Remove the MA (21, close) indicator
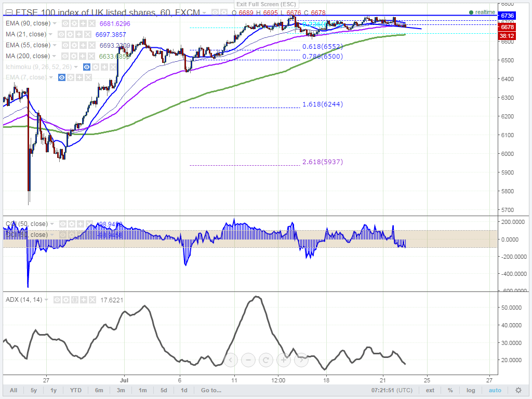This screenshot has width=532, height=399. click(x=87, y=34)
